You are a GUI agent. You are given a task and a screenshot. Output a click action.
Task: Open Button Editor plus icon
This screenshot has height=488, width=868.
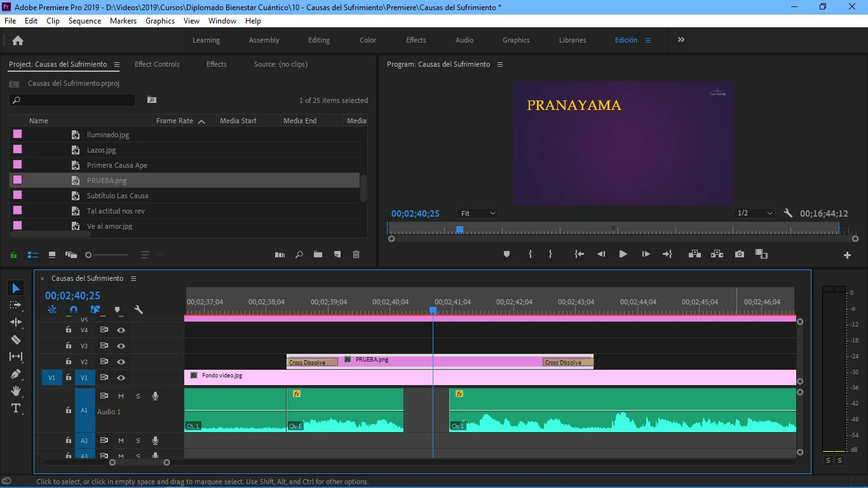(847, 255)
